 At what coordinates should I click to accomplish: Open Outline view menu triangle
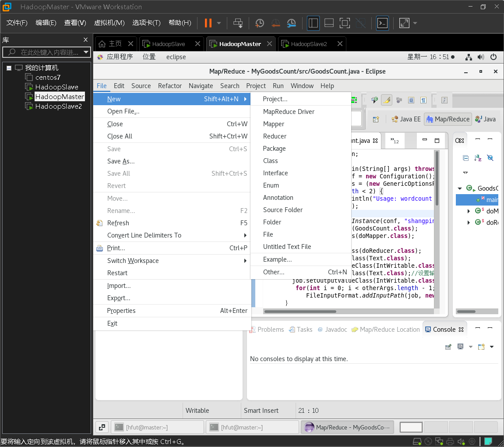(465, 173)
